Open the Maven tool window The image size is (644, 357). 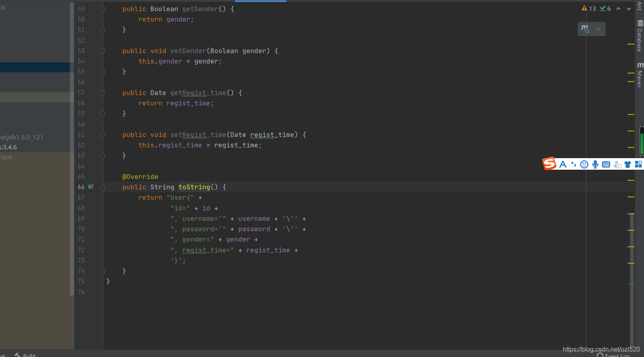(x=640, y=75)
